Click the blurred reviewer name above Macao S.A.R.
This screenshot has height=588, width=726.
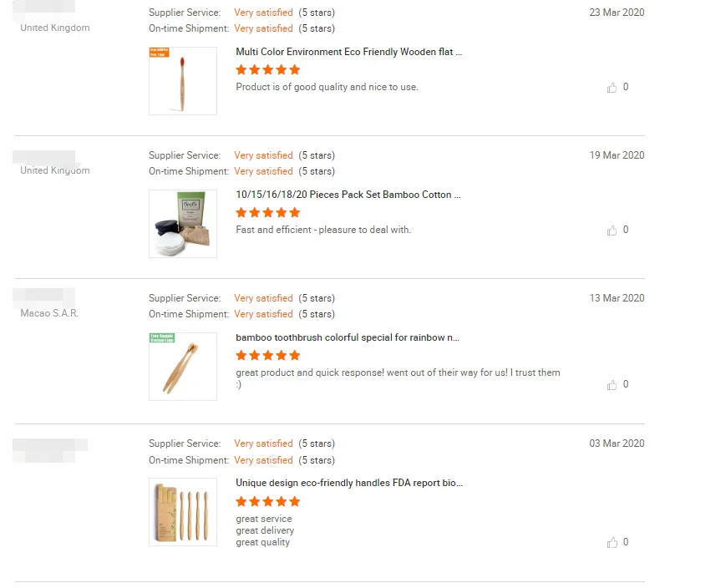[44, 296]
